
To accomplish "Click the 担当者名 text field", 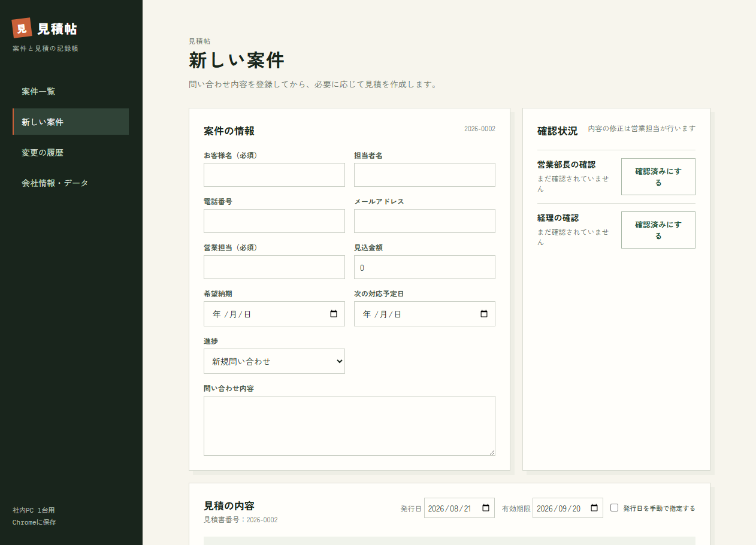I will click(x=425, y=175).
